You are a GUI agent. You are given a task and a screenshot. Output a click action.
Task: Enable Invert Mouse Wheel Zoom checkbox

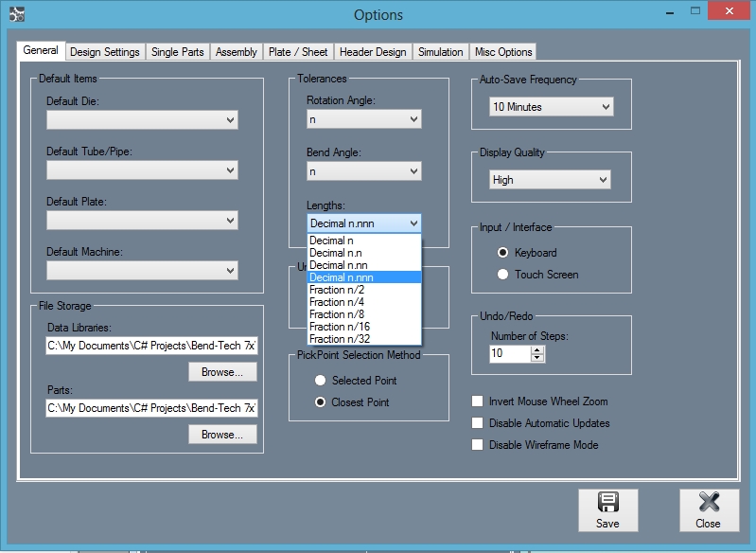(478, 401)
